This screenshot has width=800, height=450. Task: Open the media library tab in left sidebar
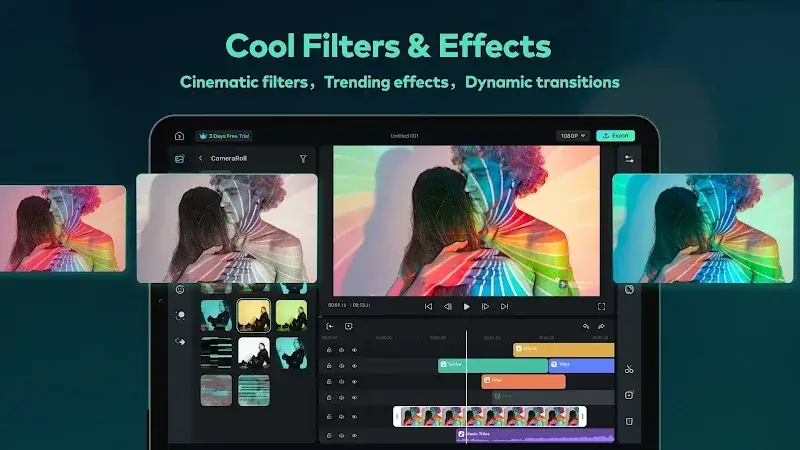pyautogui.click(x=180, y=158)
